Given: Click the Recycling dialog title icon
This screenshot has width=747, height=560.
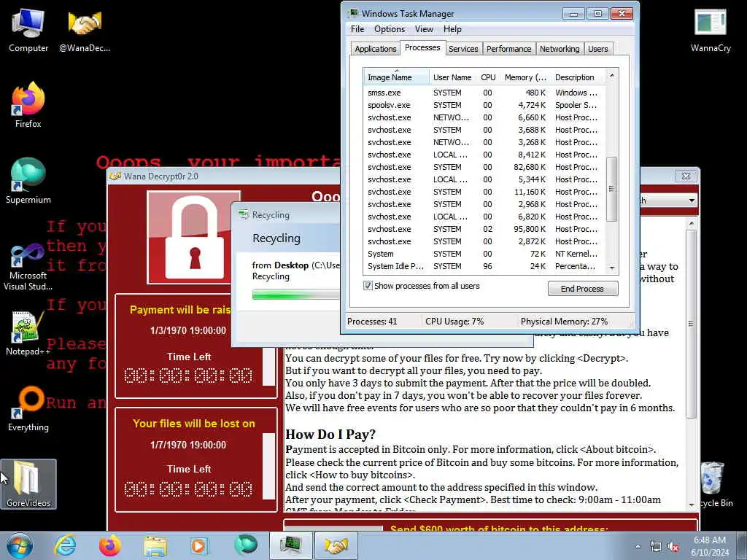Looking at the screenshot, I should pyautogui.click(x=244, y=214).
